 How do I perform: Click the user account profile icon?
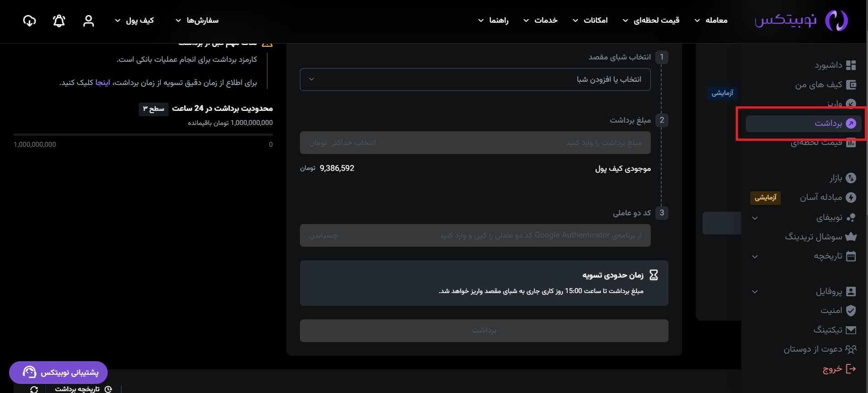89,20
